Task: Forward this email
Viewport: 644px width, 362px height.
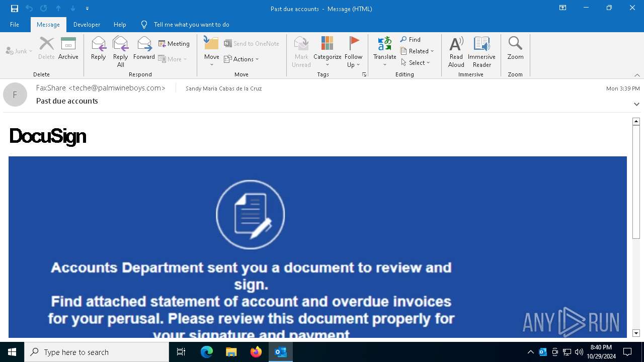Action: (x=144, y=48)
